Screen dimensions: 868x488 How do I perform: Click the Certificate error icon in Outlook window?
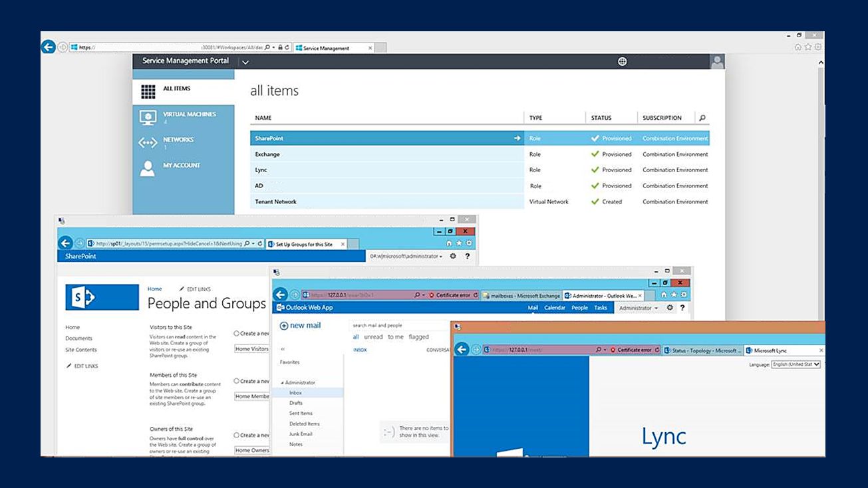pyautogui.click(x=432, y=295)
